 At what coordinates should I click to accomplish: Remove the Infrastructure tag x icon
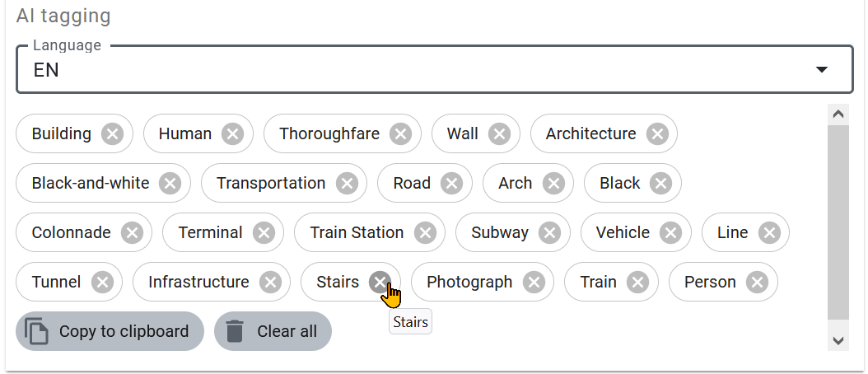pyautogui.click(x=270, y=282)
